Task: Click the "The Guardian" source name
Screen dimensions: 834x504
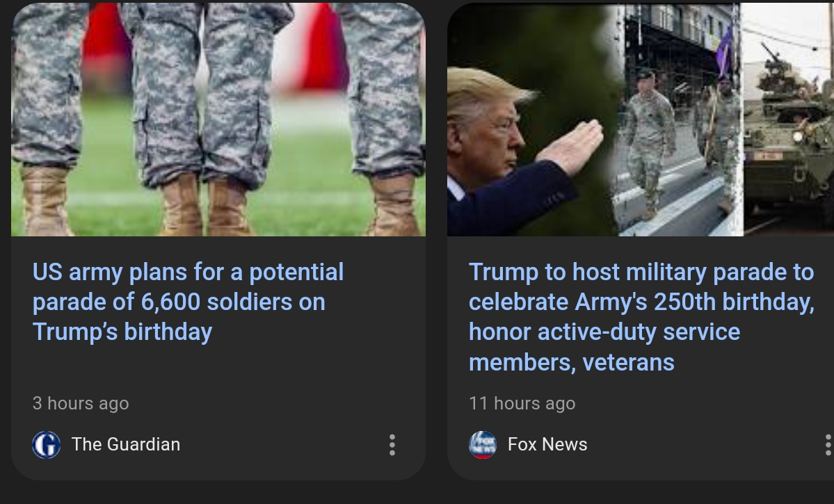Action: click(x=126, y=445)
